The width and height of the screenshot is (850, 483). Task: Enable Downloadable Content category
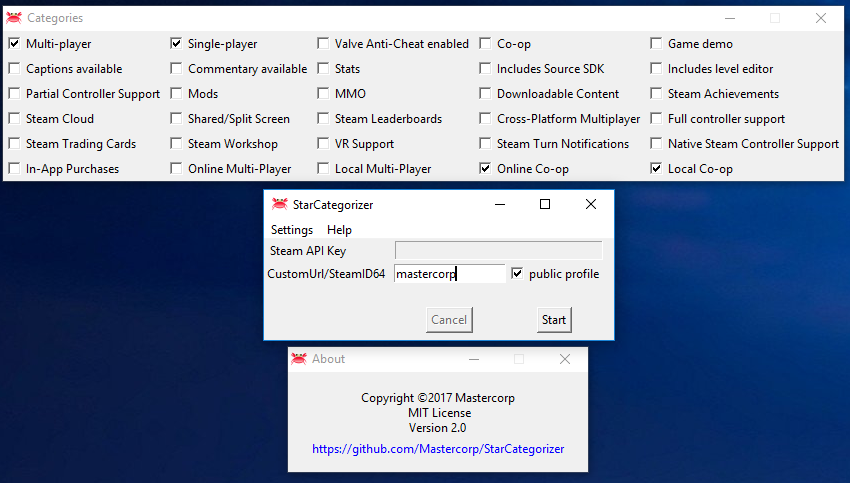tap(485, 93)
